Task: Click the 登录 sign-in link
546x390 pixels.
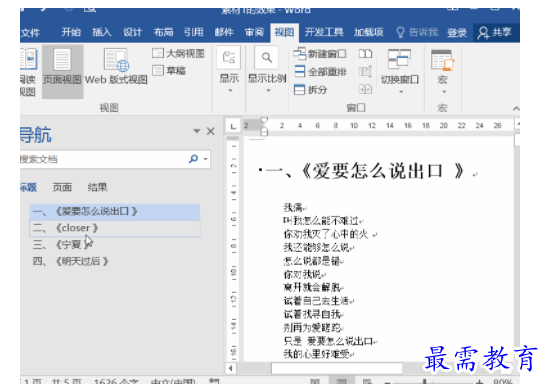Action: click(457, 33)
